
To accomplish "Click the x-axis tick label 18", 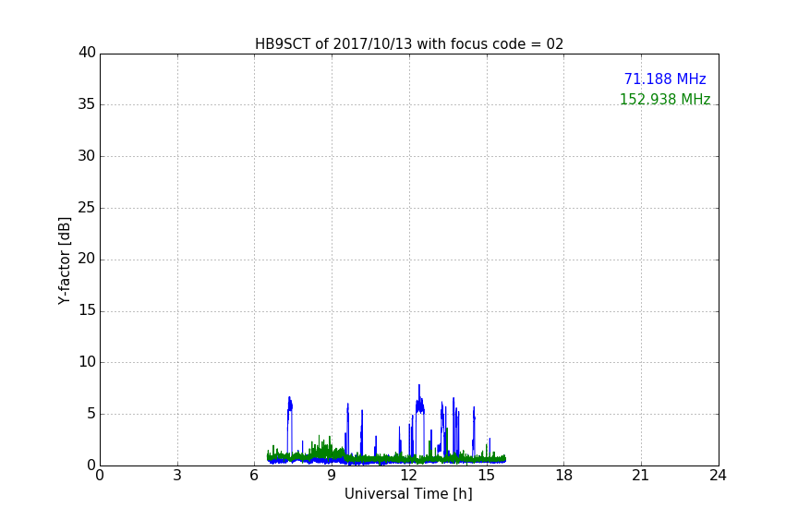I will (x=564, y=476).
